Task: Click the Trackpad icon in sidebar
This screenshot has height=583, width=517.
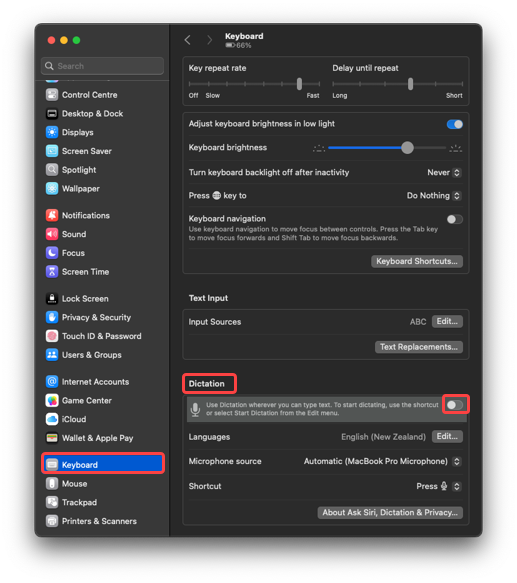Action: click(x=52, y=502)
